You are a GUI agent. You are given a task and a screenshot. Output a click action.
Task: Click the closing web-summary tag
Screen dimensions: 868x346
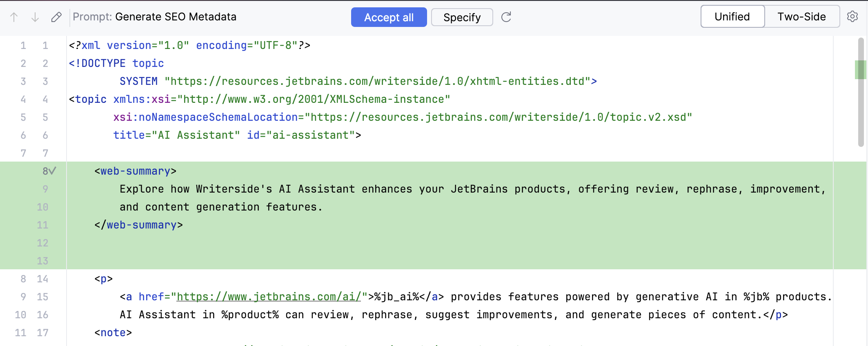(139, 225)
